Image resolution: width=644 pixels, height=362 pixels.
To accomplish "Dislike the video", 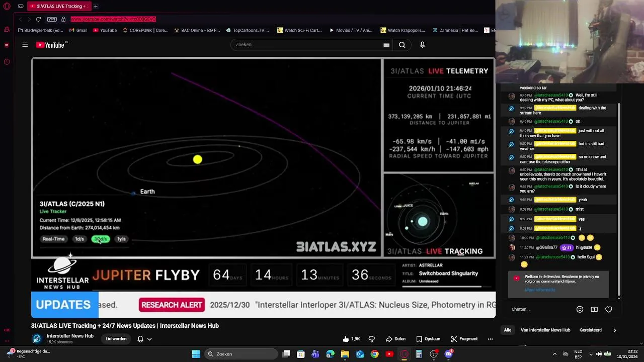I will 372,339.
